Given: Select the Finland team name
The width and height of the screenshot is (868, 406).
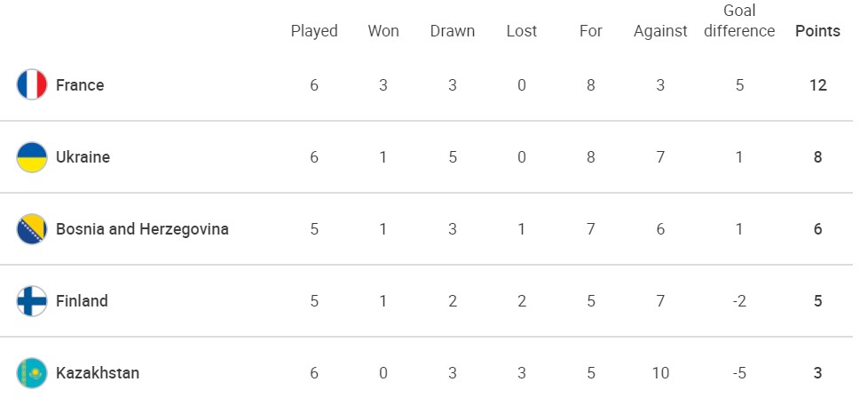Looking at the screenshot, I should [x=82, y=301].
